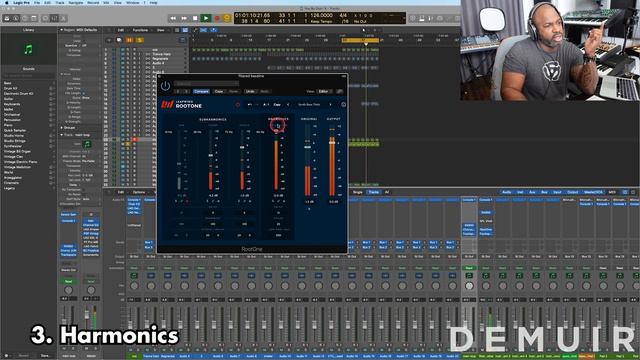Image resolution: width=640 pixels, height=360 pixels.
Task: Toggle the Inspector button in the control bar
Action: coord(16,18)
